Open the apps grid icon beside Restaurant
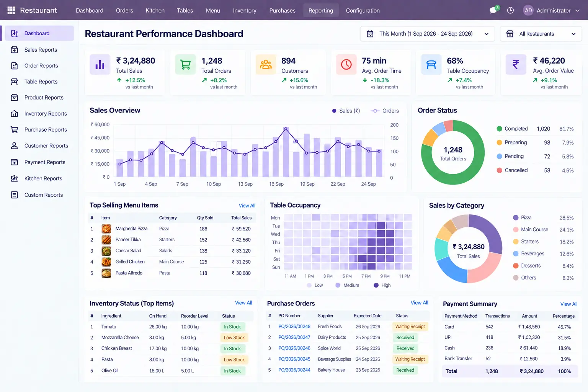Viewport: 588px width, 392px height. [11, 10]
